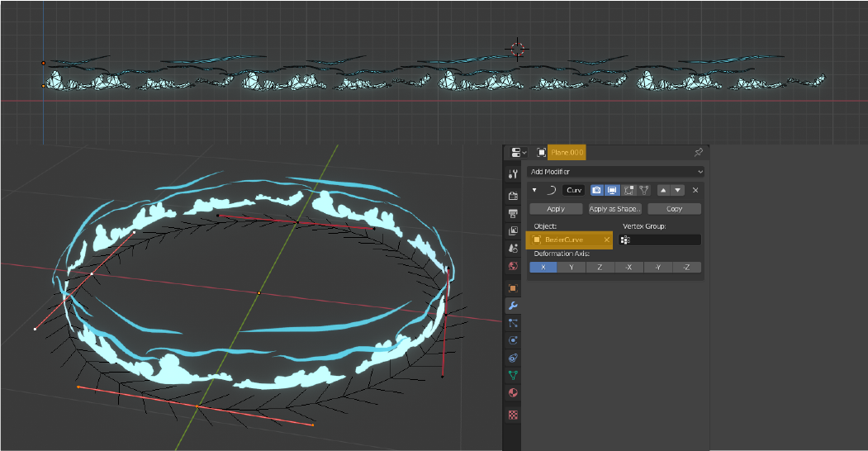Open the Object properties tab
The image size is (868, 451).
[513, 287]
